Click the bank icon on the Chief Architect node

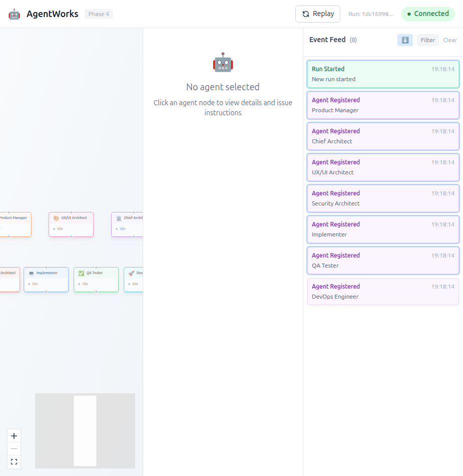(119, 218)
